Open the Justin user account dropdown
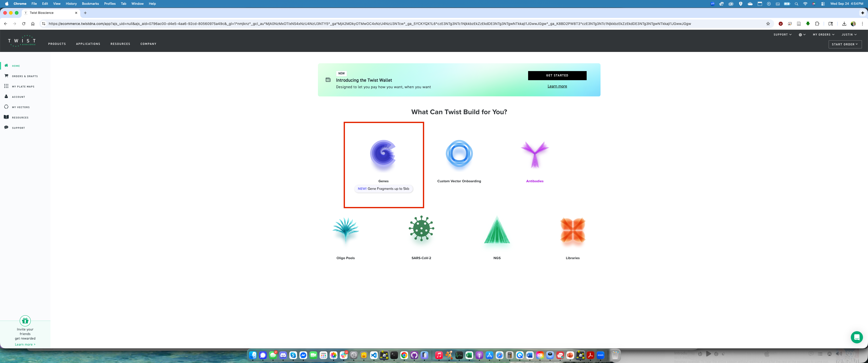This screenshot has height=363, width=868. 849,34
